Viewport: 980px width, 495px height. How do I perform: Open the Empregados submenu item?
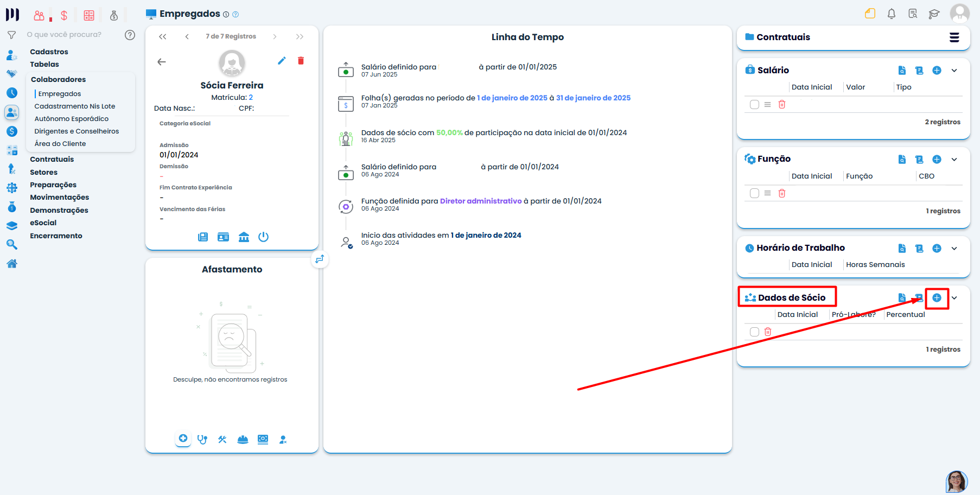(x=60, y=94)
